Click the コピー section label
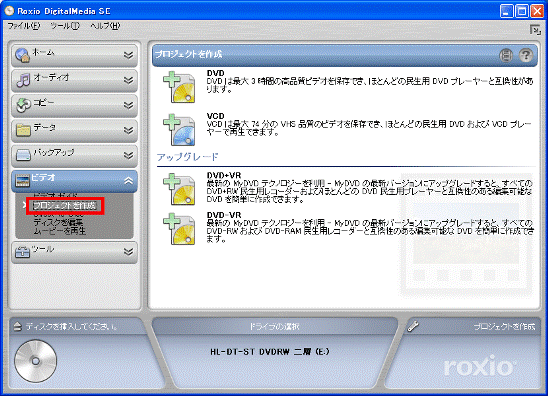 tap(44, 102)
